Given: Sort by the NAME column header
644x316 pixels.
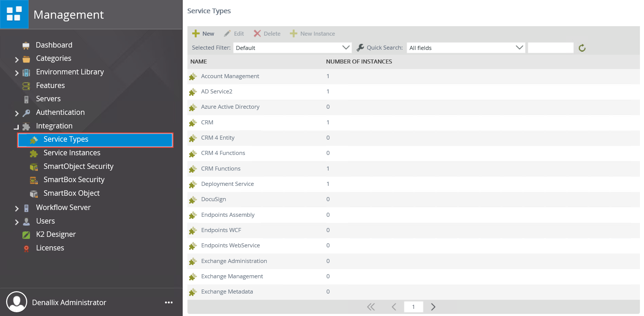Looking at the screenshot, I should (x=199, y=62).
